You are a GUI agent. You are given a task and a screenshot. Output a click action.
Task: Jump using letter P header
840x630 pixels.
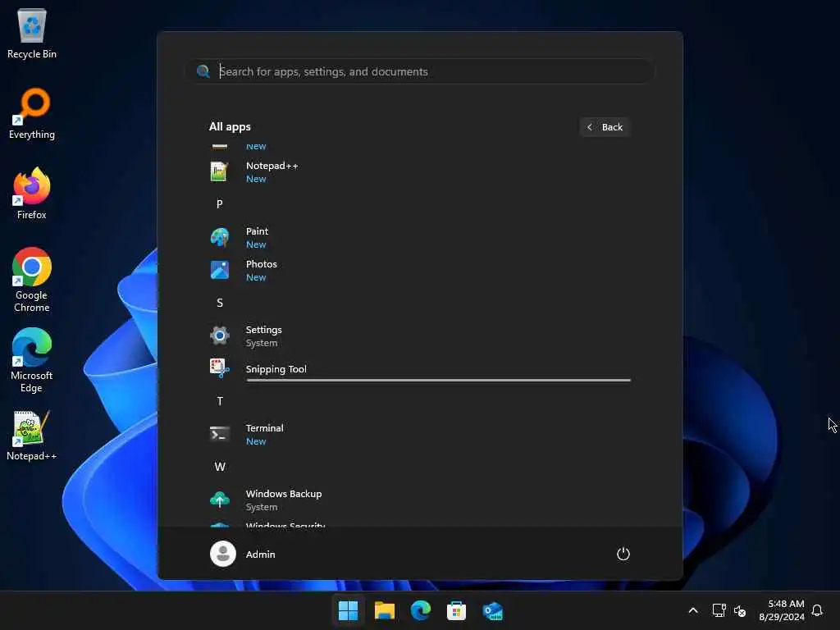pyautogui.click(x=220, y=204)
